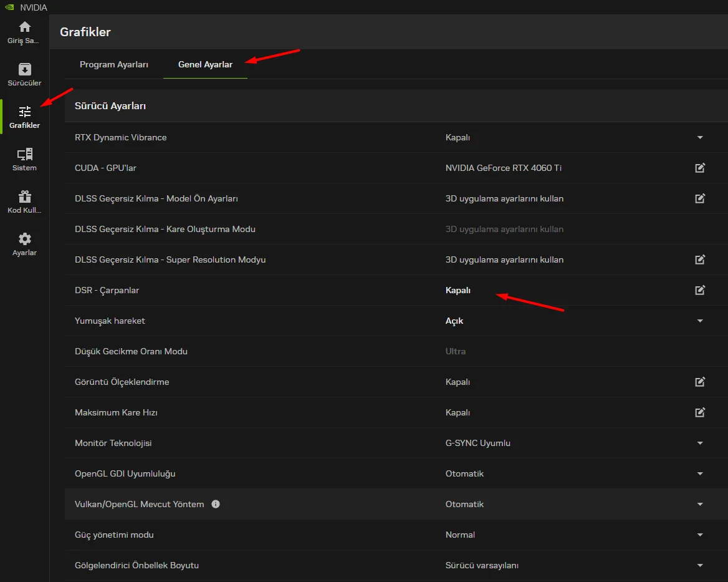Click the Sürücü Ayarları section header

pos(110,106)
